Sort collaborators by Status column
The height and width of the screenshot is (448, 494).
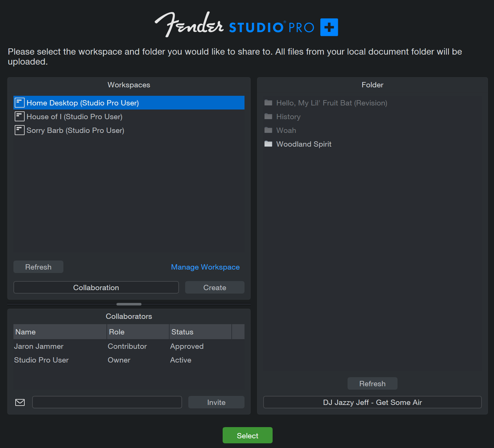(x=200, y=332)
